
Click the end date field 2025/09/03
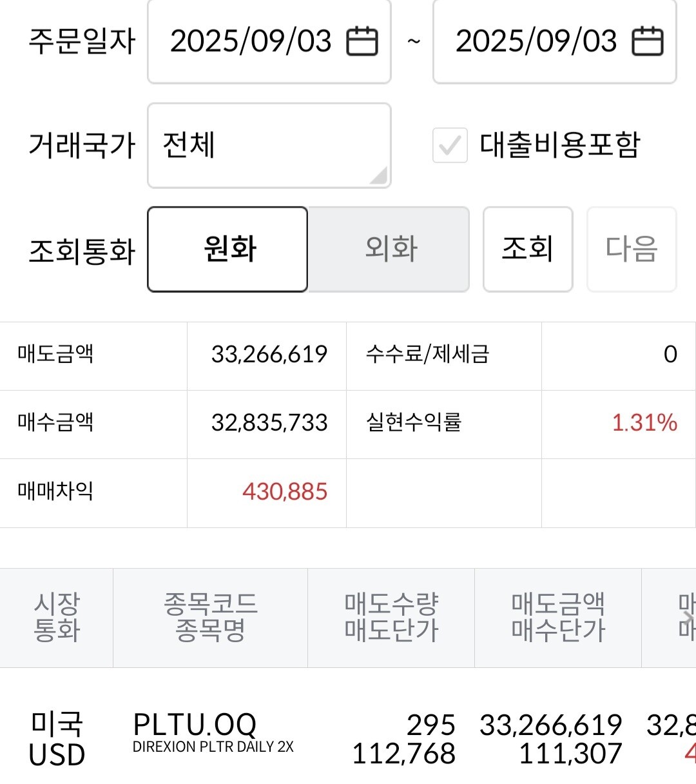pos(555,41)
